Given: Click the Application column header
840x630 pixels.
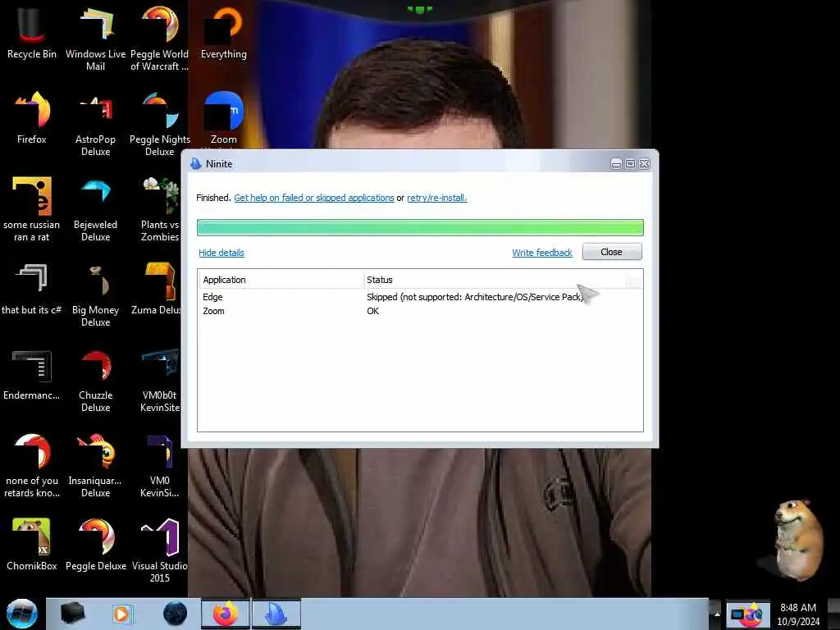Looking at the screenshot, I should pyautogui.click(x=281, y=280).
